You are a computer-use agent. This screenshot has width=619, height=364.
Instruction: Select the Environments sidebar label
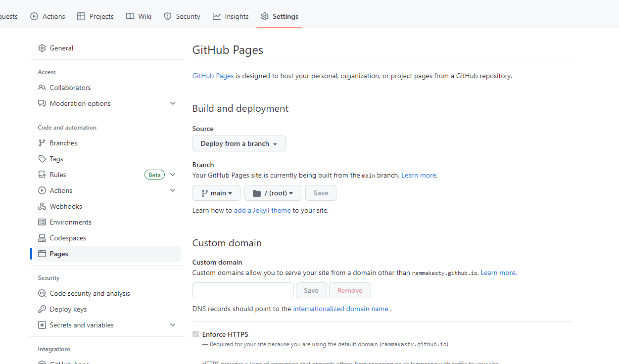[x=71, y=222]
